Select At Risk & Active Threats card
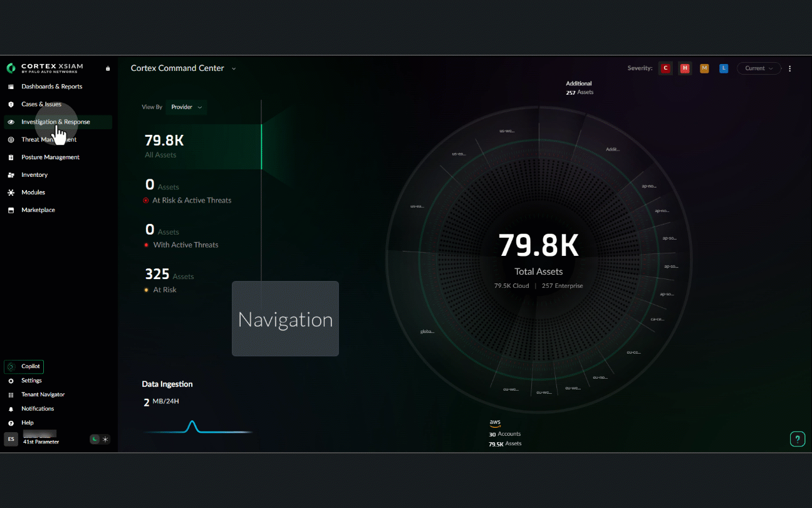 coord(188,192)
